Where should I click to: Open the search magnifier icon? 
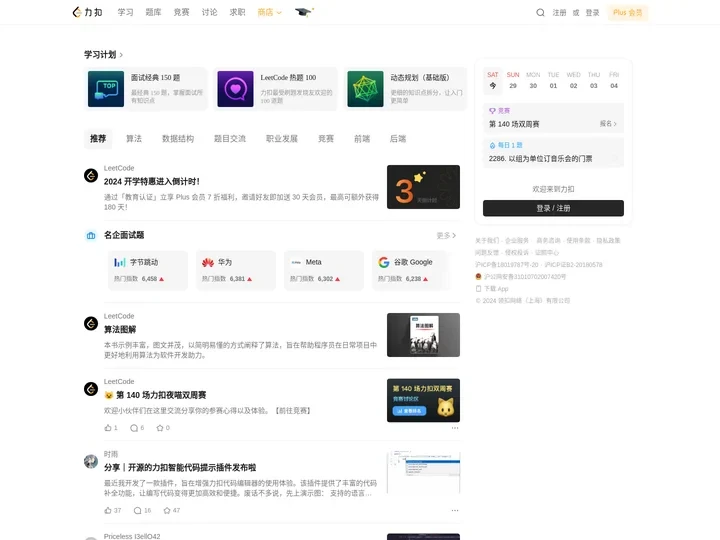pos(540,13)
